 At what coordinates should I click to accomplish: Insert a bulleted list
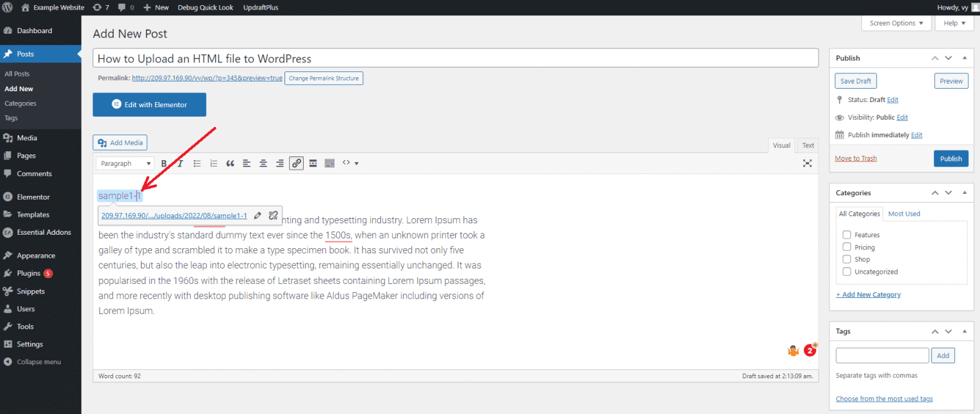click(197, 163)
